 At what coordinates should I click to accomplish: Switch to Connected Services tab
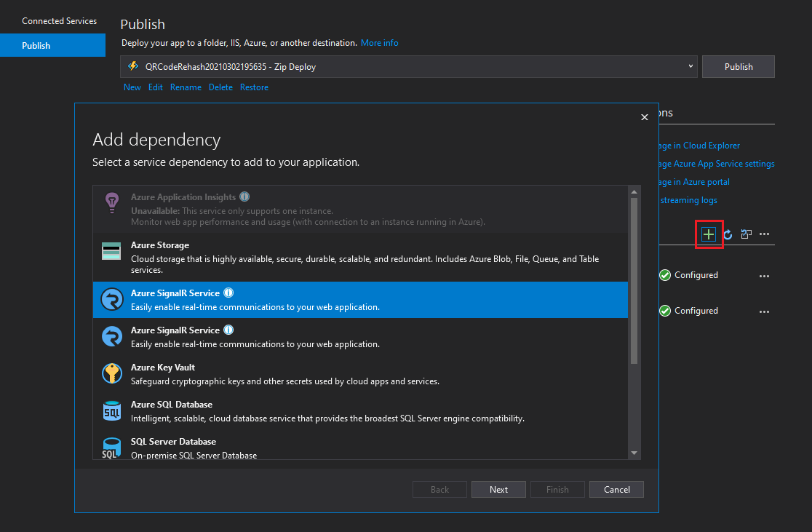(59, 21)
